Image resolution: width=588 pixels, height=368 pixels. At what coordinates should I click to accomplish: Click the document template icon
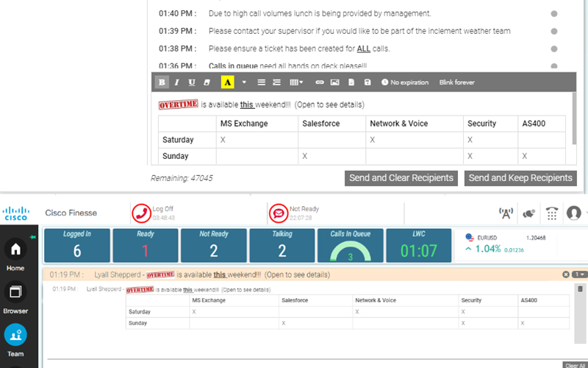coord(351,82)
